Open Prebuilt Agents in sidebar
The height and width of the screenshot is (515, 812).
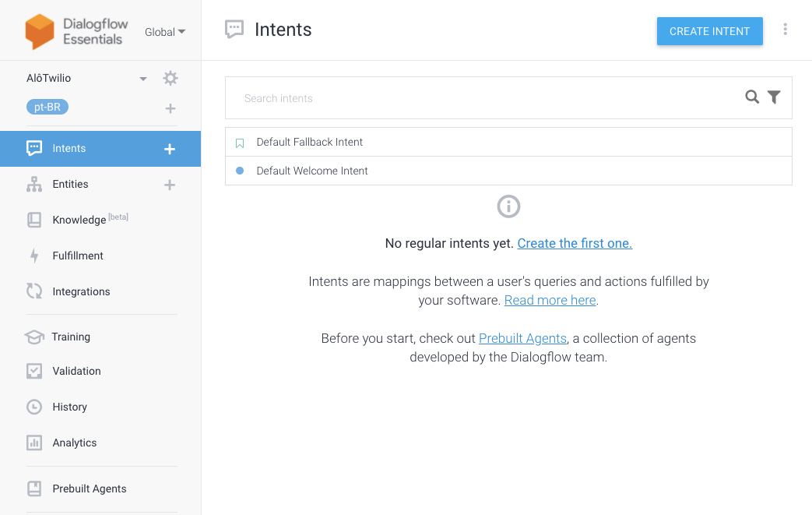pyautogui.click(x=89, y=489)
